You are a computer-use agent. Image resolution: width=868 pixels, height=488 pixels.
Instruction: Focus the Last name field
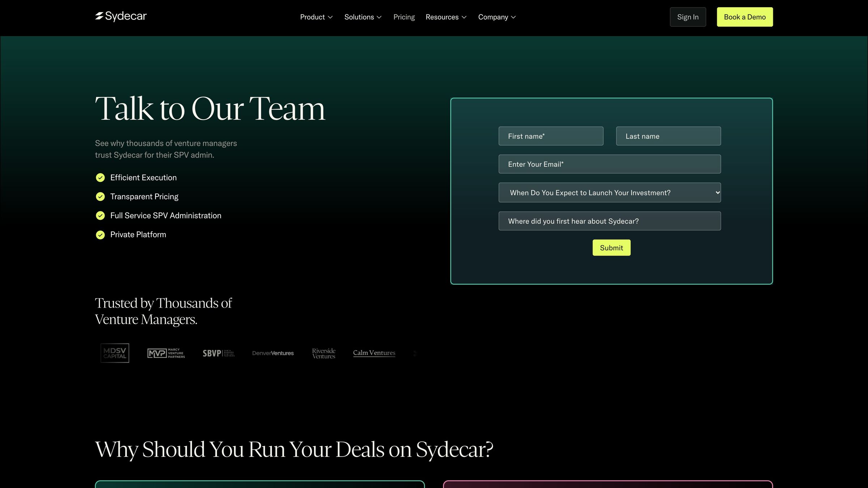pyautogui.click(x=668, y=136)
